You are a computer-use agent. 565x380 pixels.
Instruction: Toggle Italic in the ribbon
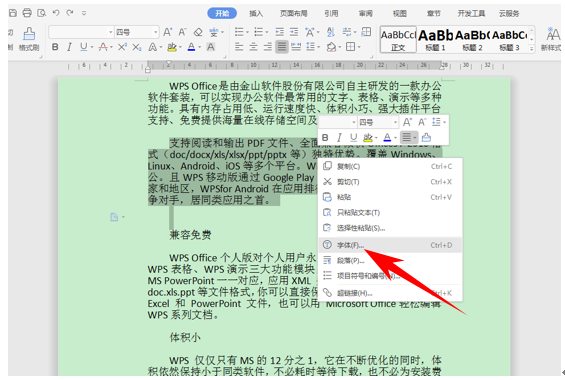[x=69, y=47]
